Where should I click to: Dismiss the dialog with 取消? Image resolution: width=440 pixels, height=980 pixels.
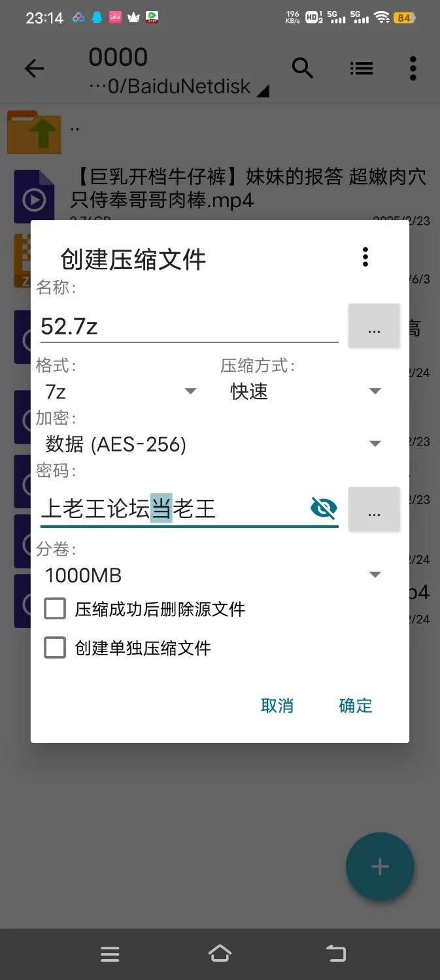277,706
